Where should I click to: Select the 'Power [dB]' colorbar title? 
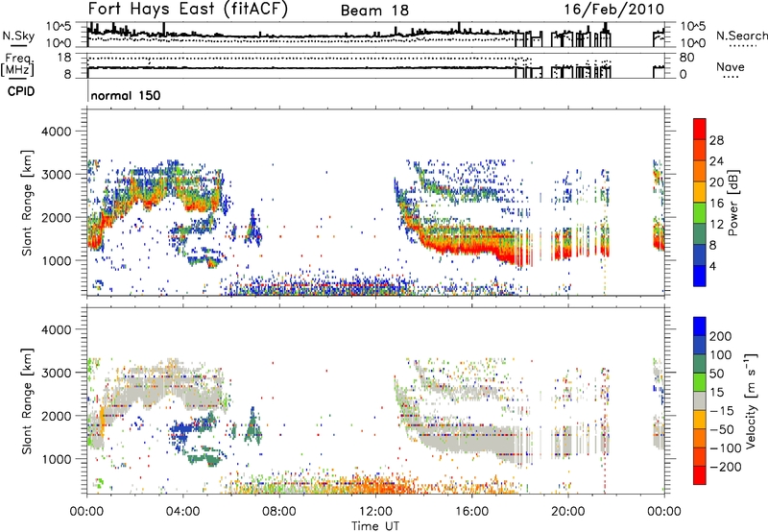(732, 203)
